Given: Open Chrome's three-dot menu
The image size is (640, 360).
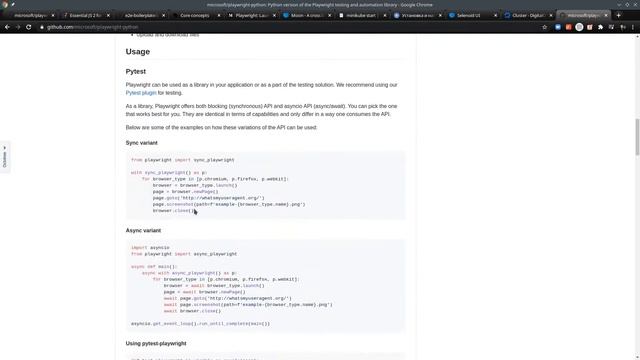Looking at the screenshot, I should pos(633,27).
